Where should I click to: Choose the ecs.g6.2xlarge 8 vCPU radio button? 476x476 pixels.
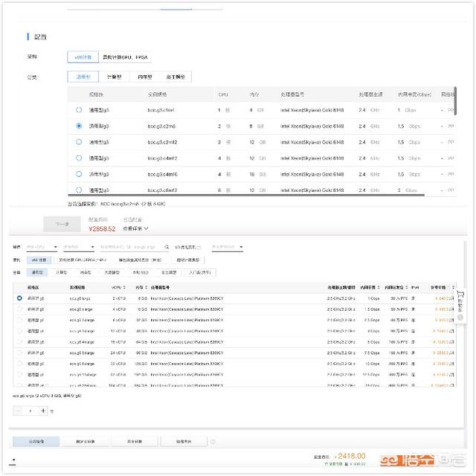[x=19, y=320]
